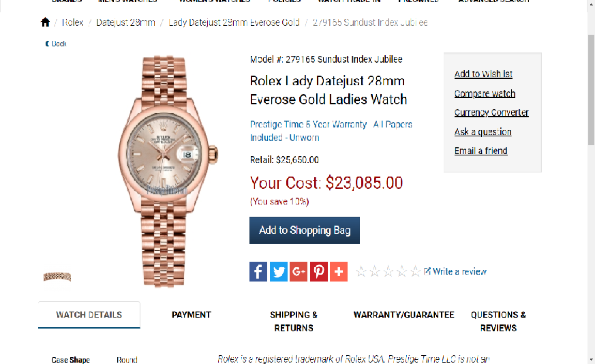Image resolution: width=595 pixels, height=364 pixels.
Task: Click Add to Shopping Bag button
Action: coord(305,230)
